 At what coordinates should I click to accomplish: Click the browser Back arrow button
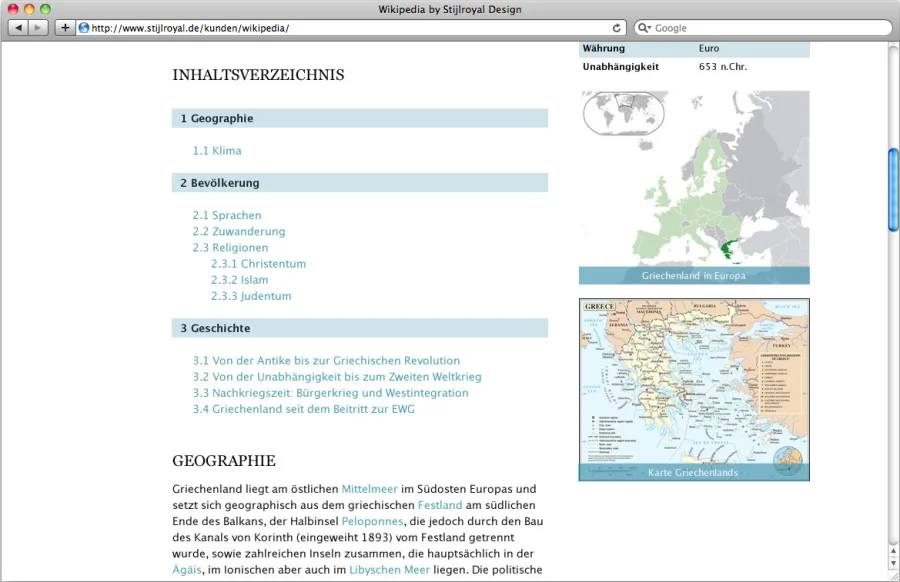(18, 28)
